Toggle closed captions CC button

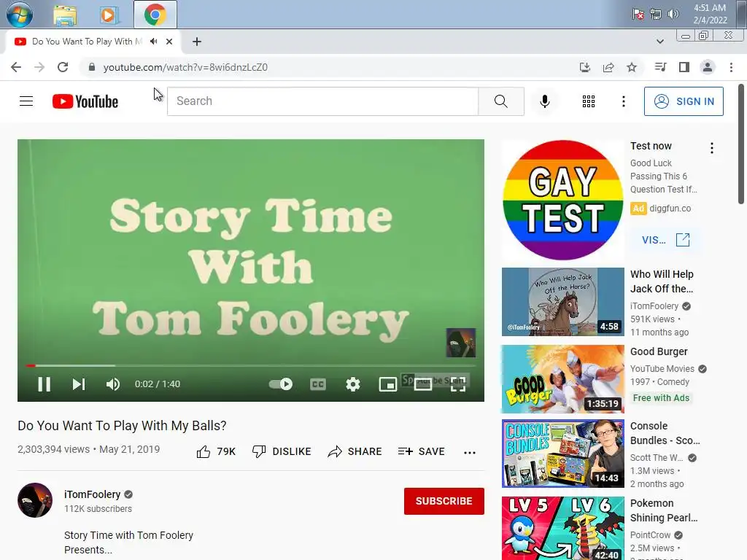point(318,384)
